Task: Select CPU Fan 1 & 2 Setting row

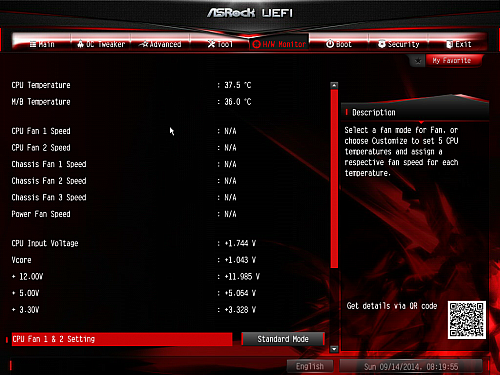Action: click(122, 339)
